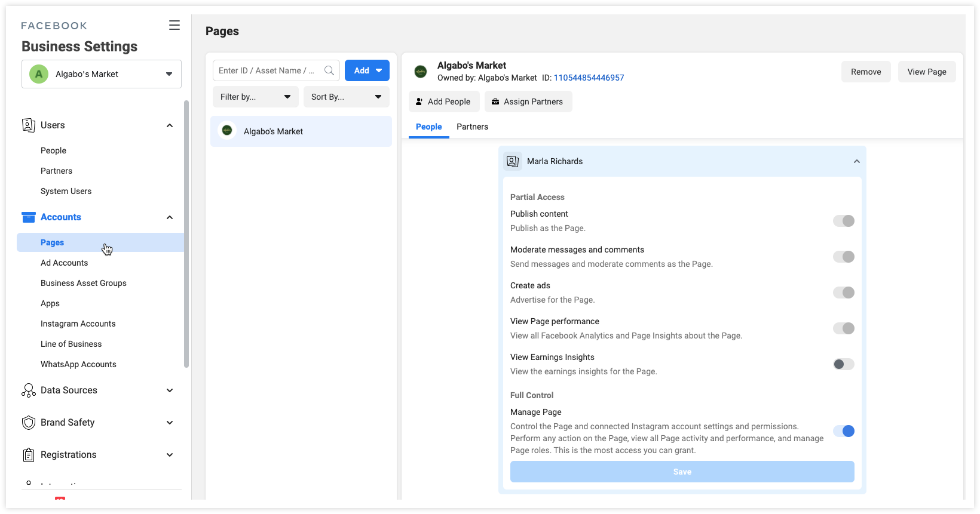Click the View Page button

pos(927,72)
